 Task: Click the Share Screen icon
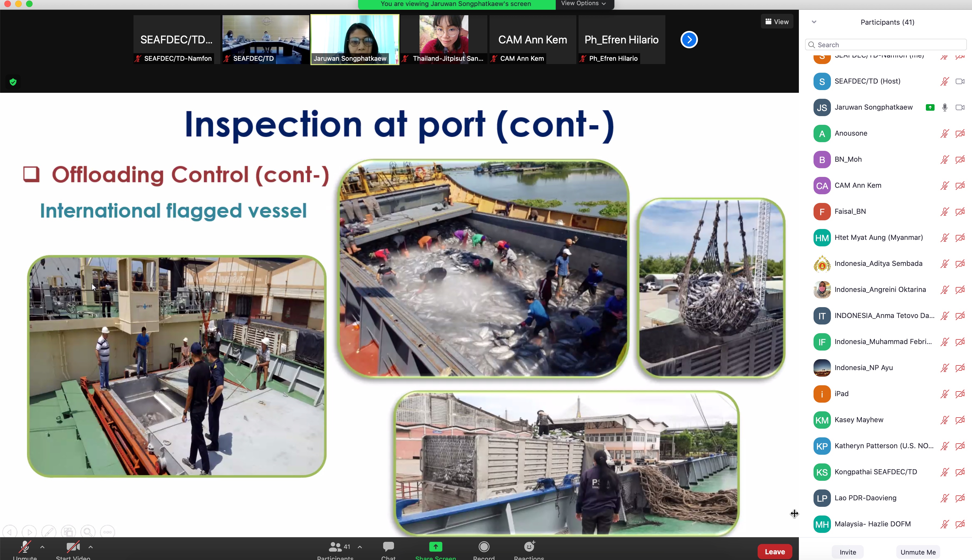pyautogui.click(x=436, y=546)
